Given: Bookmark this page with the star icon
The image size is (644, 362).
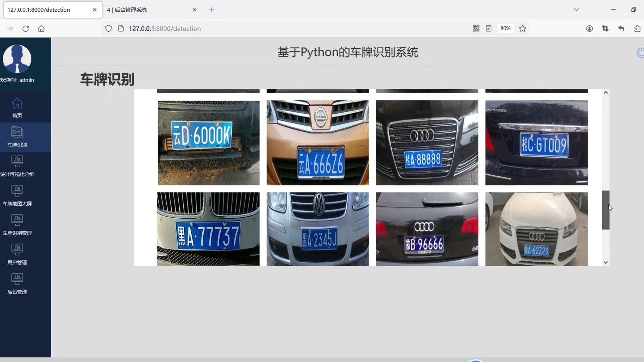Looking at the screenshot, I should point(523,29).
